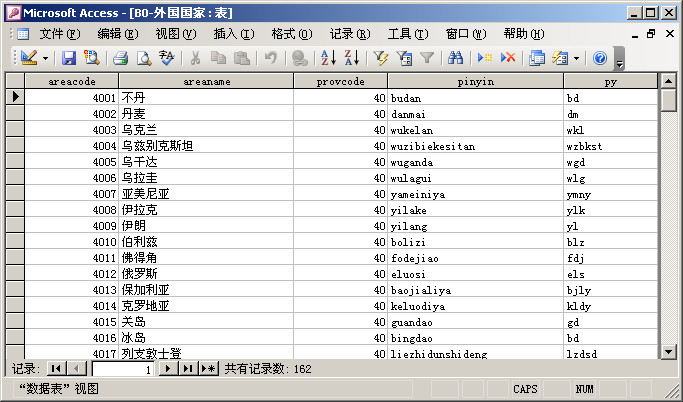This screenshot has width=683, height=402.
Task: Expand the toolbar options chevron
Action: [619, 59]
